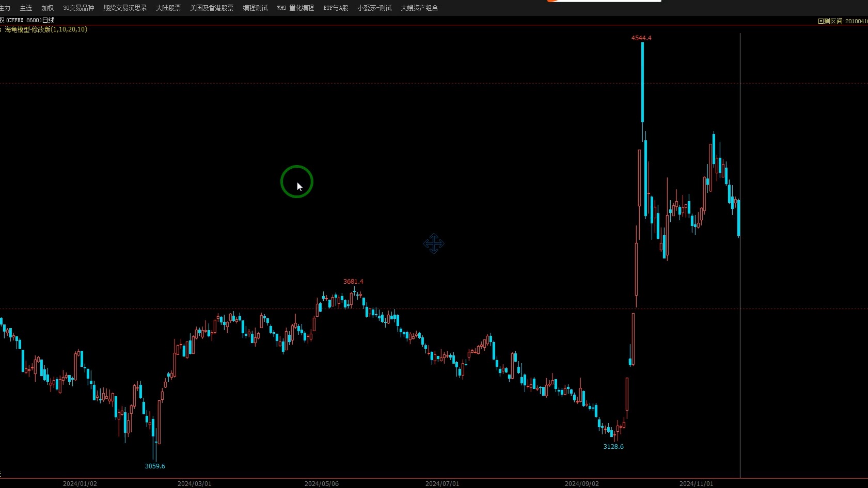Open the 大嫂资产组合 tab
This screenshot has height=488, width=868.
(419, 8)
